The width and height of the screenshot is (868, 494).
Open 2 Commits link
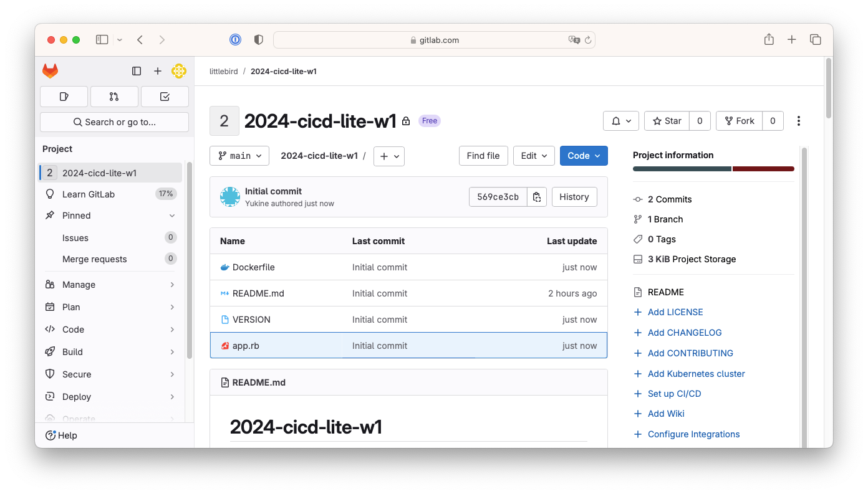(670, 199)
